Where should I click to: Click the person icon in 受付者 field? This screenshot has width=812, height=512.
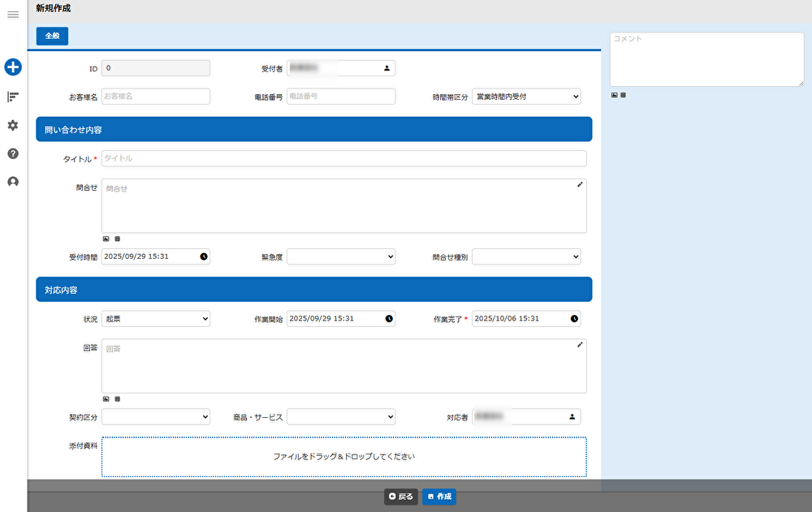tap(387, 68)
